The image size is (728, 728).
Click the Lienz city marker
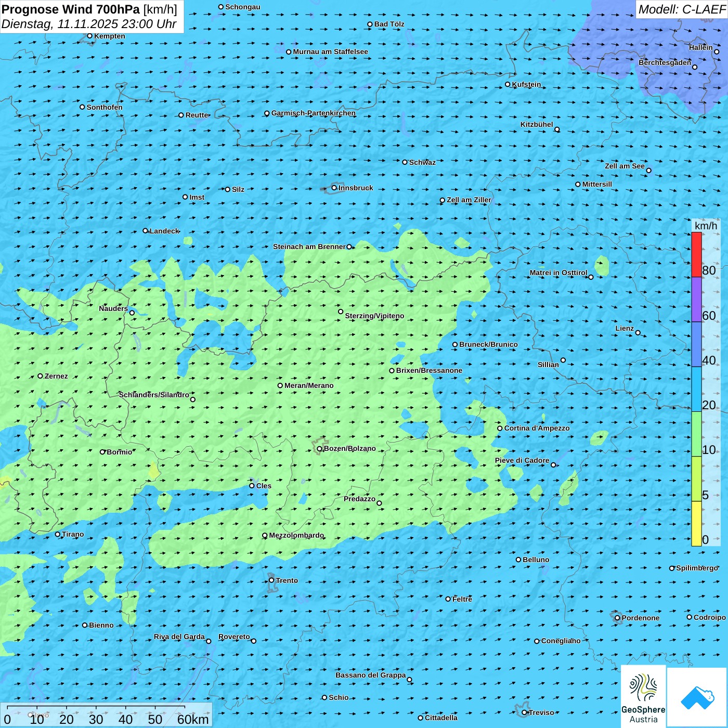pyautogui.click(x=638, y=333)
